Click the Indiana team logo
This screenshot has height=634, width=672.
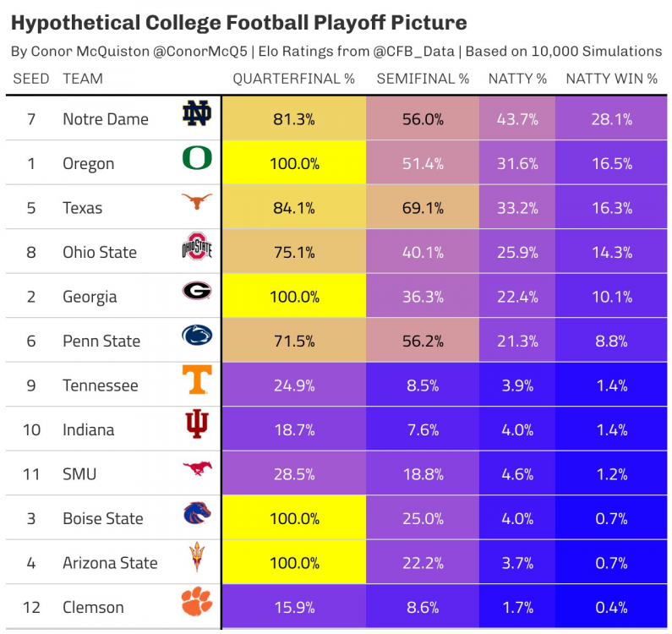coord(197,425)
